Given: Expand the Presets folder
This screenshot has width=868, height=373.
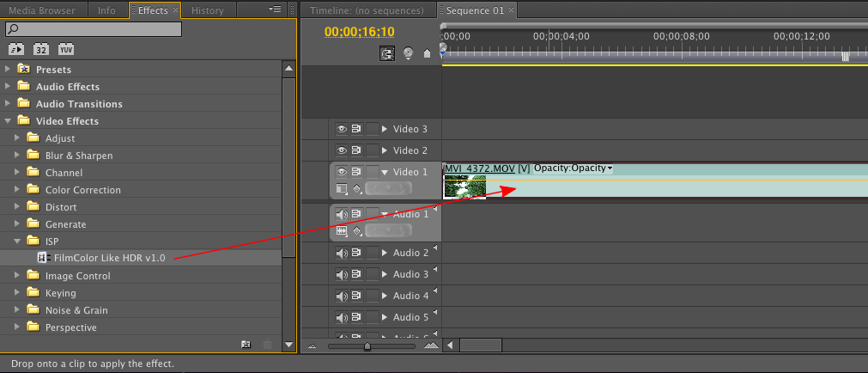Looking at the screenshot, I should click(8, 70).
